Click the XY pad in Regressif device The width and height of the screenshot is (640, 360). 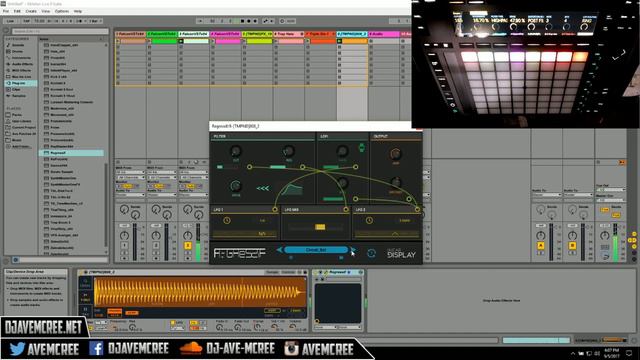(x=338, y=303)
